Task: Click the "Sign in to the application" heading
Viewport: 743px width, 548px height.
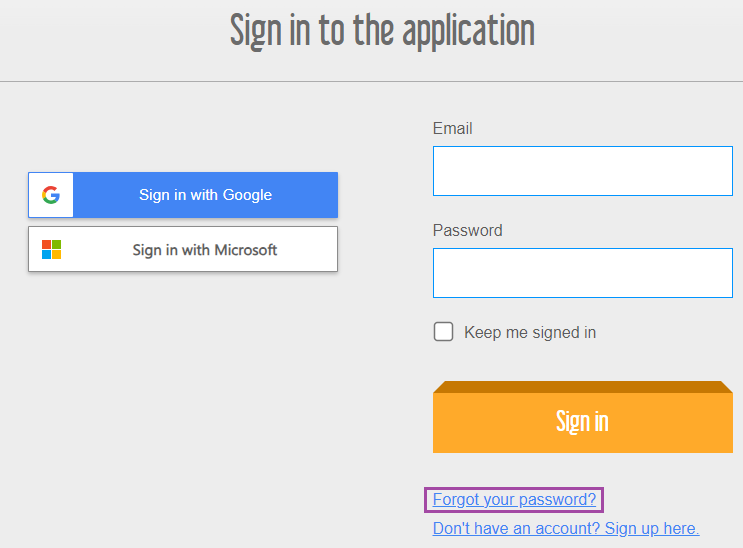Action: point(382,31)
